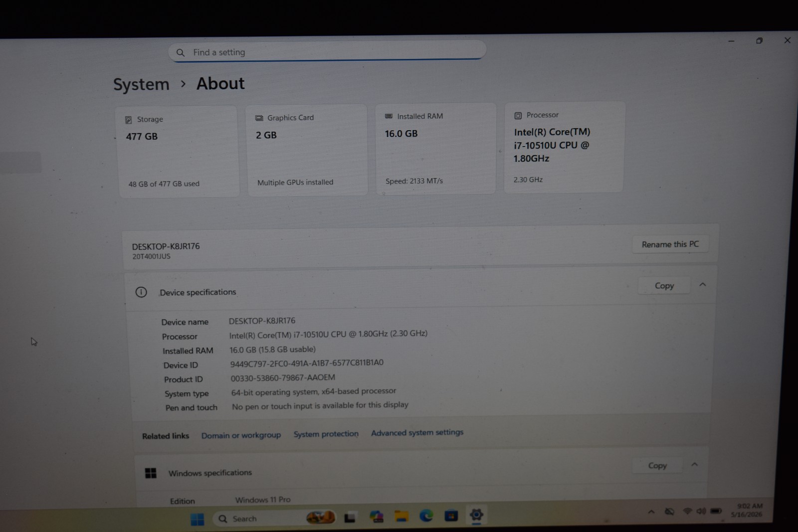798x532 pixels.
Task: Copy the Device specifications
Action: (x=664, y=286)
